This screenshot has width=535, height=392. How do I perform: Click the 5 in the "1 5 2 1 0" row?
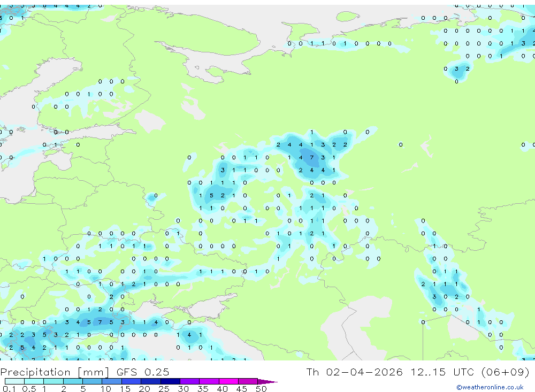click(211, 196)
